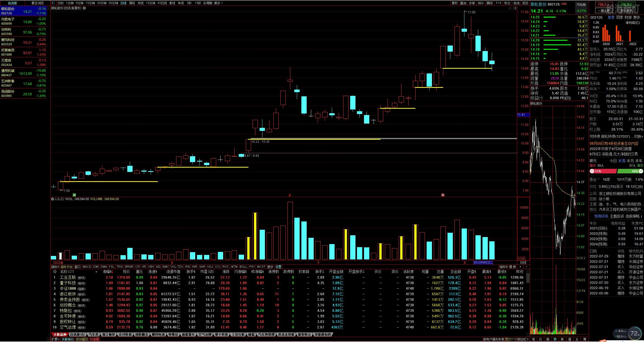The height and width of the screenshot is (342, 644).
Task: Toggle the KDJ indicator
Action: [x=210, y=267]
